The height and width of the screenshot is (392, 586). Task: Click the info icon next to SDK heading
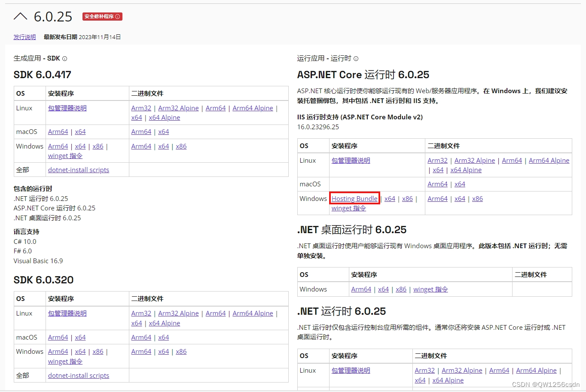coord(65,58)
